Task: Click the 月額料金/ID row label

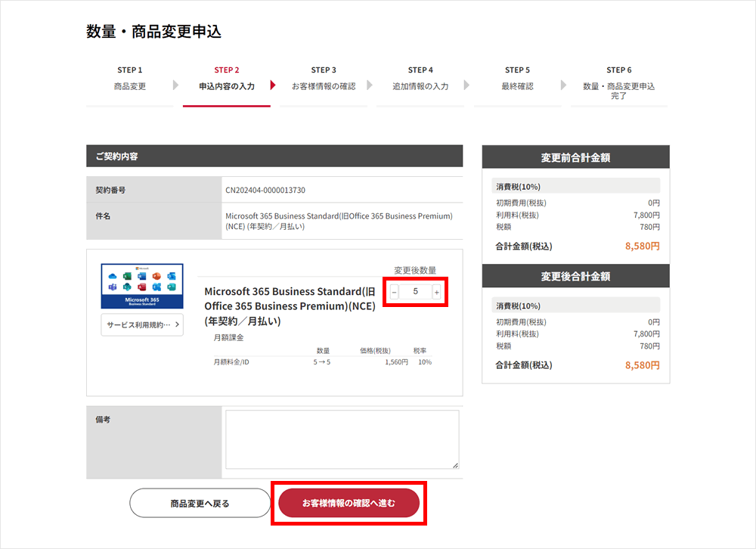Action: (x=231, y=361)
